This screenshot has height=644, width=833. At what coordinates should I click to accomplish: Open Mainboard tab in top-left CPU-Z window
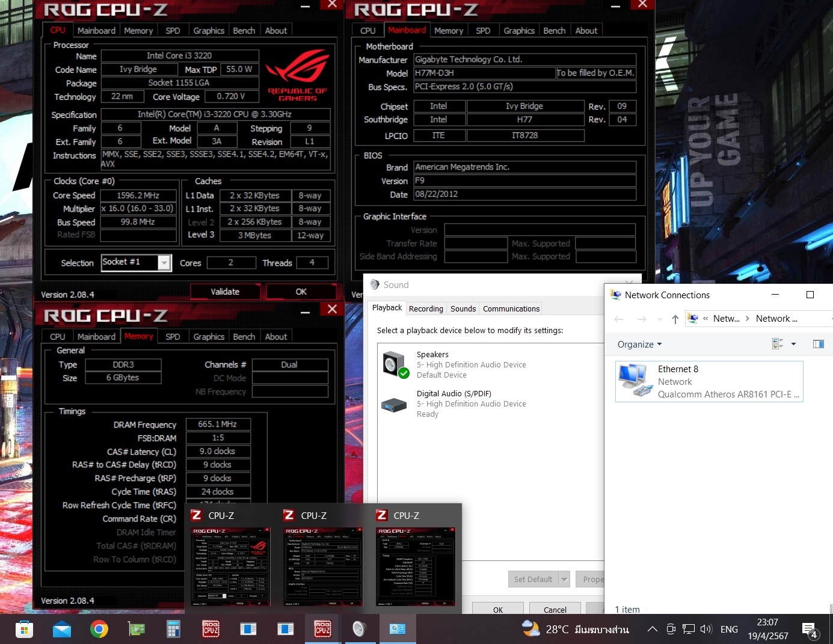(x=96, y=31)
